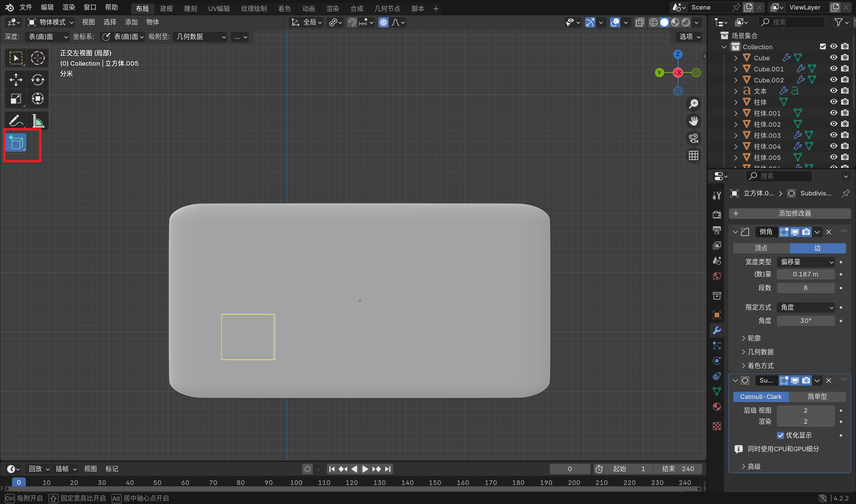Select the Measure tool
This screenshot has width=856, height=504.
coord(37,121)
